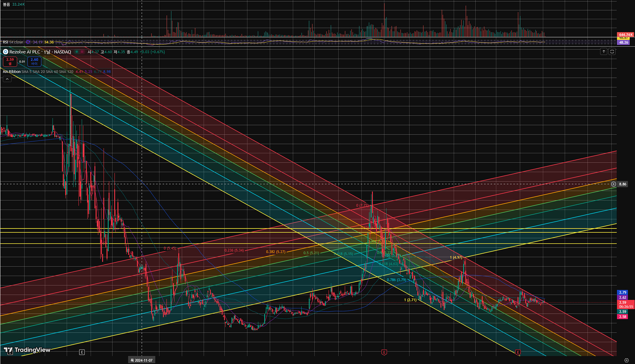Screen dimensions: 635x364
Task: Select the Fibonacci label 0.786 (3.79)
Action: coord(397,280)
